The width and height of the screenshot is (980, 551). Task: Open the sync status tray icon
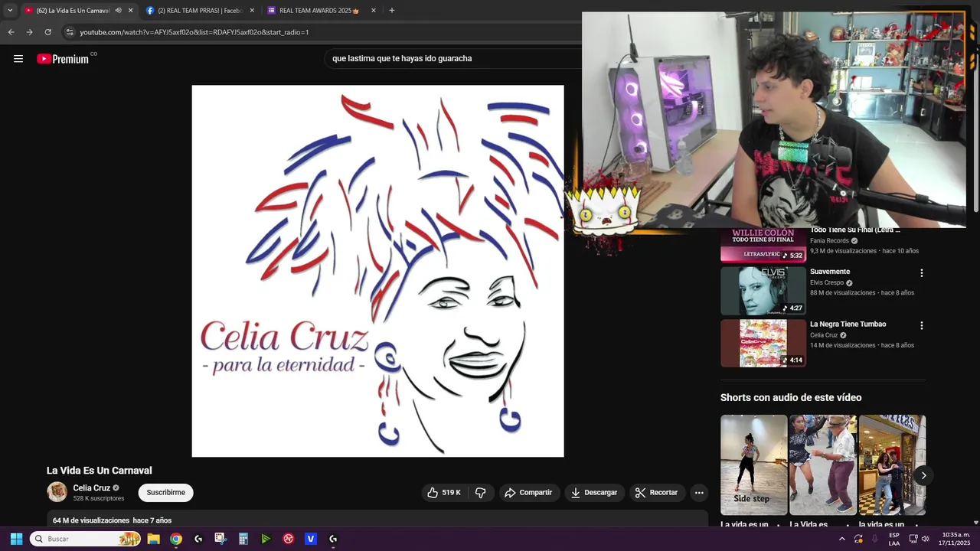(x=858, y=539)
